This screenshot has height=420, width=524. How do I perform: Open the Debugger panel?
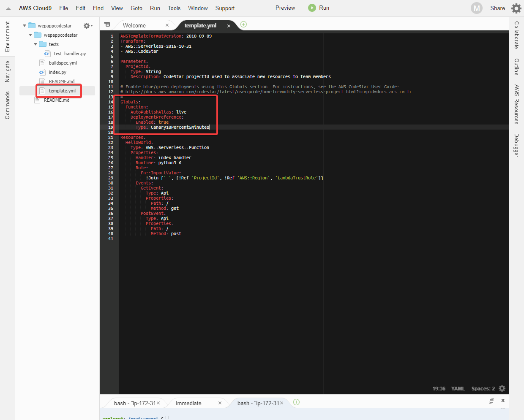pyautogui.click(x=516, y=145)
